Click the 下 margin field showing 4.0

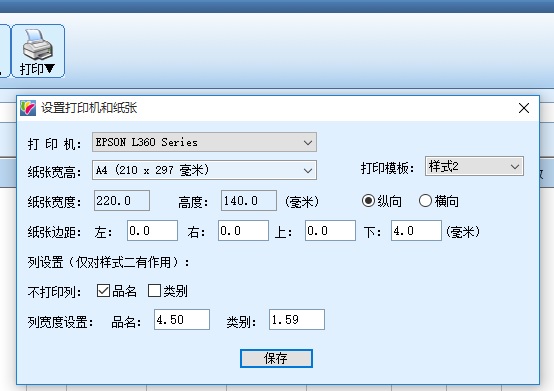[416, 231]
